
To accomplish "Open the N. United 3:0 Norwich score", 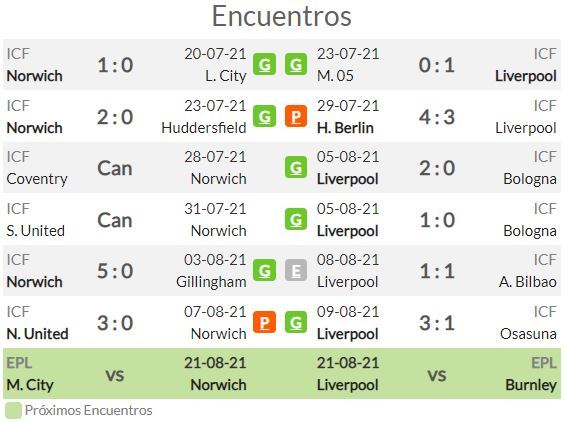I will point(115,323).
